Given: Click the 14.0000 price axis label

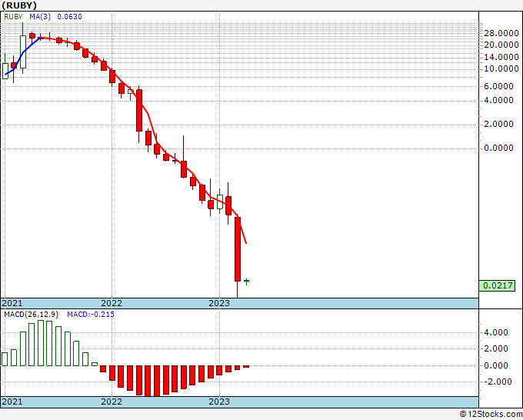Looking at the screenshot, I should pyautogui.click(x=501, y=57).
